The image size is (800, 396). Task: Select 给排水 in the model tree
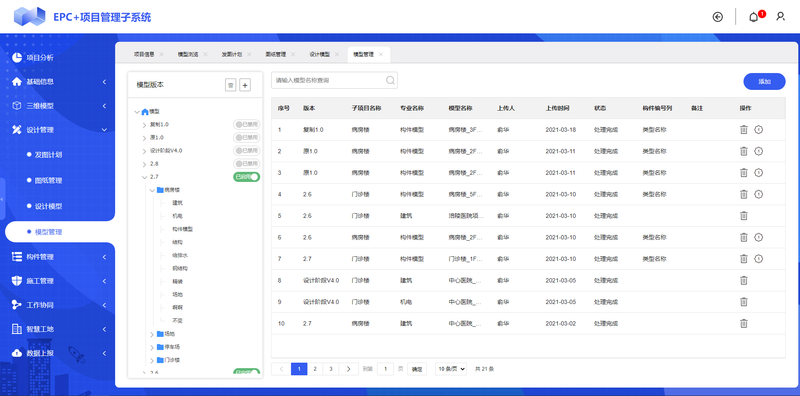(180, 255)
